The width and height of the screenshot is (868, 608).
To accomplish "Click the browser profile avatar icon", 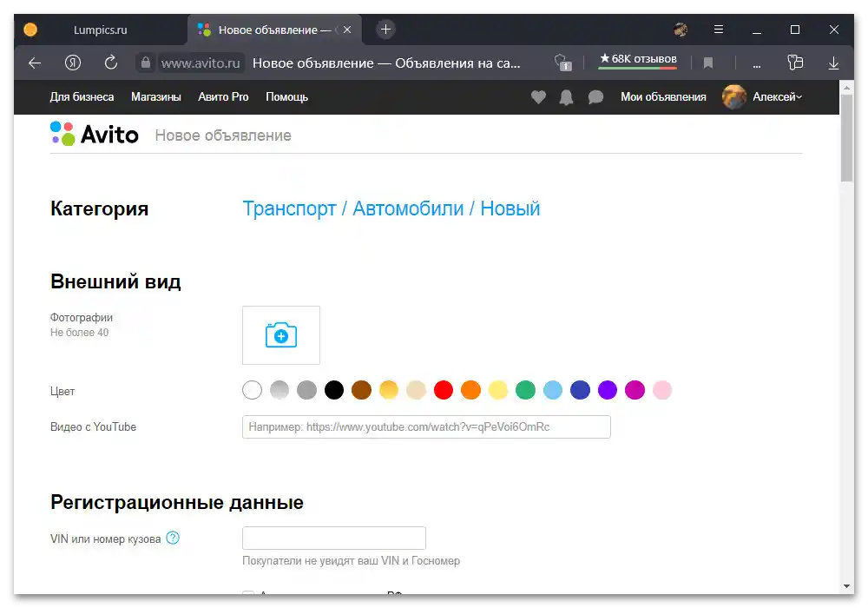I will pos(681,30).
